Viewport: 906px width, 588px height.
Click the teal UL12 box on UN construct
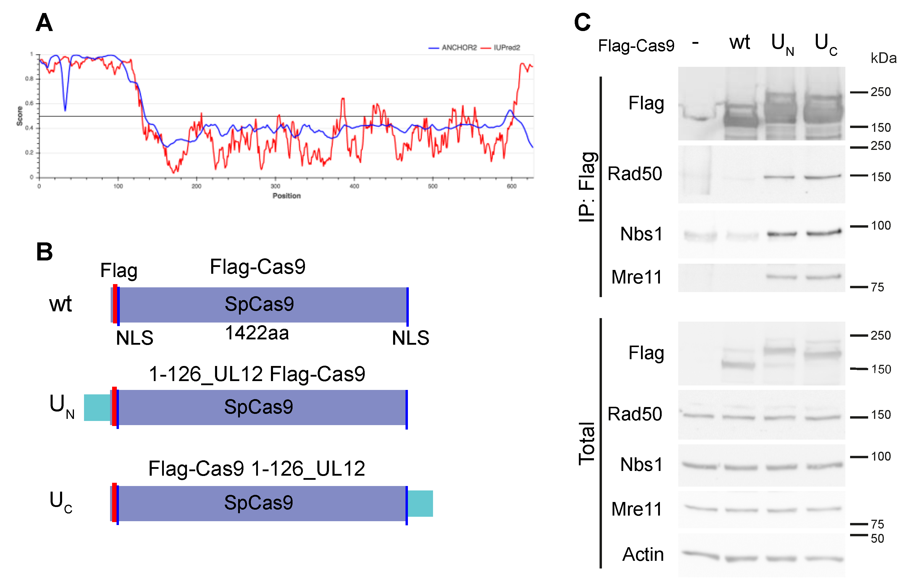pyautogui.click(x=97, y=407)
